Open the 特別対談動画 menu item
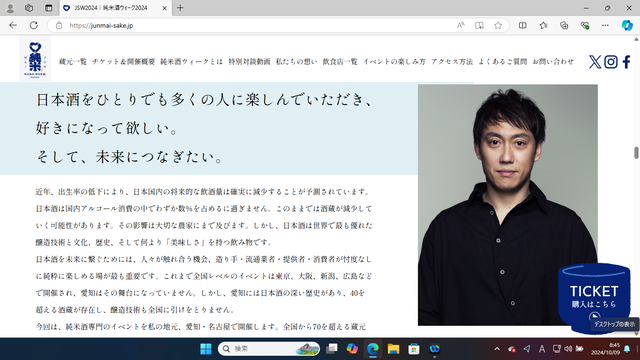This screenshot has width=640, height=360. 249,62
